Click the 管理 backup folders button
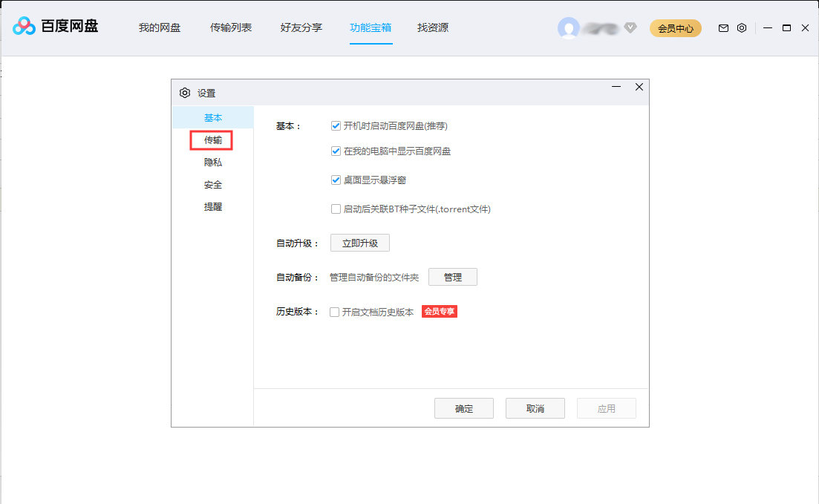Screen dimensions: 819x504 pos(453,277)
